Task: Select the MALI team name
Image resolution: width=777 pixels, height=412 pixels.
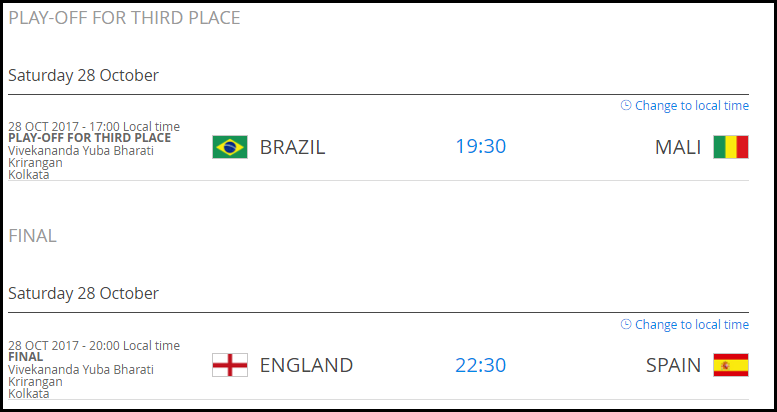Action: (x=678, y=147)
